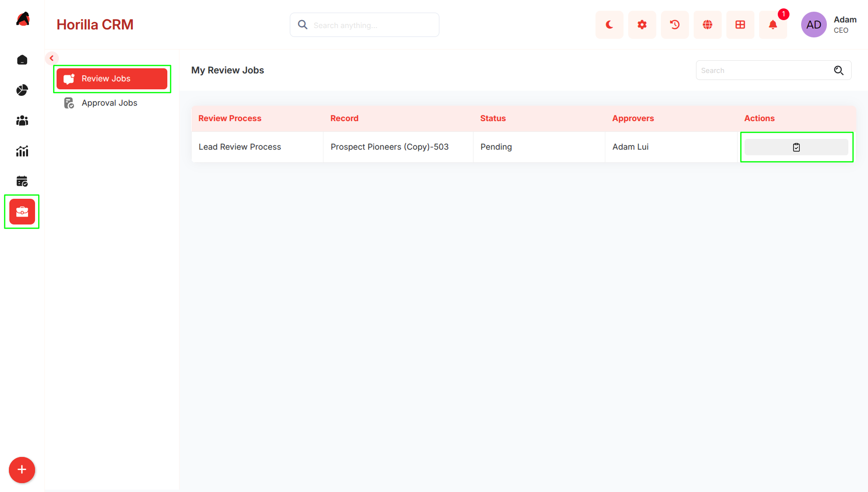Click the Horilla logo icon

22,19
